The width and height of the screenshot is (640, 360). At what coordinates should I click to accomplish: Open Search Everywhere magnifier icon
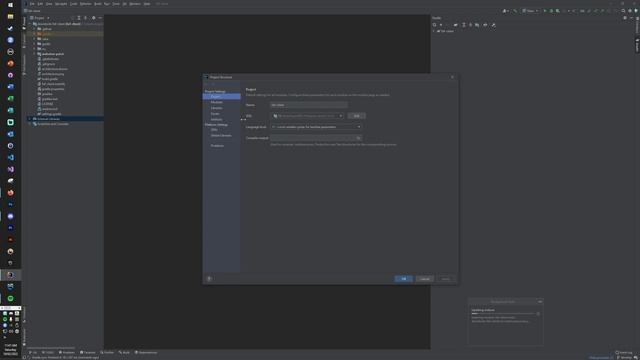coord(623,11)
